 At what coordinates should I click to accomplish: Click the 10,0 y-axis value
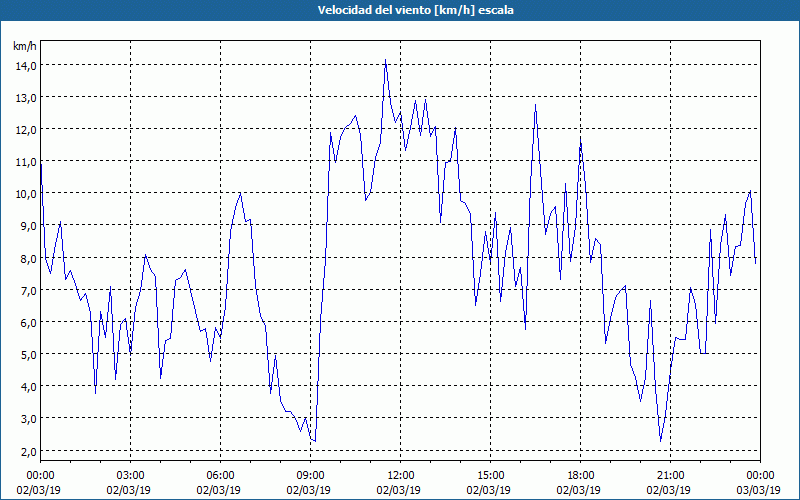tap(26, 194)
